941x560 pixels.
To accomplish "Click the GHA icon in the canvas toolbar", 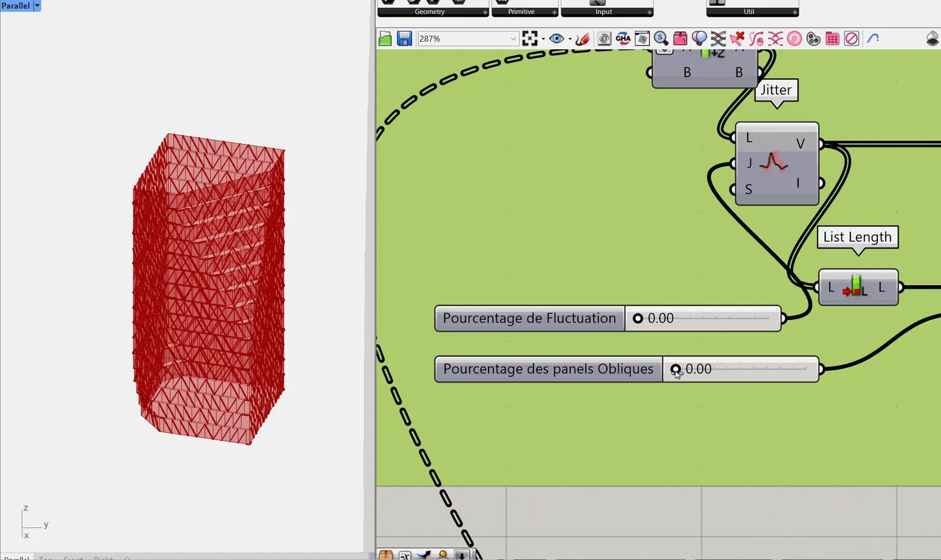I will [623, 38].
